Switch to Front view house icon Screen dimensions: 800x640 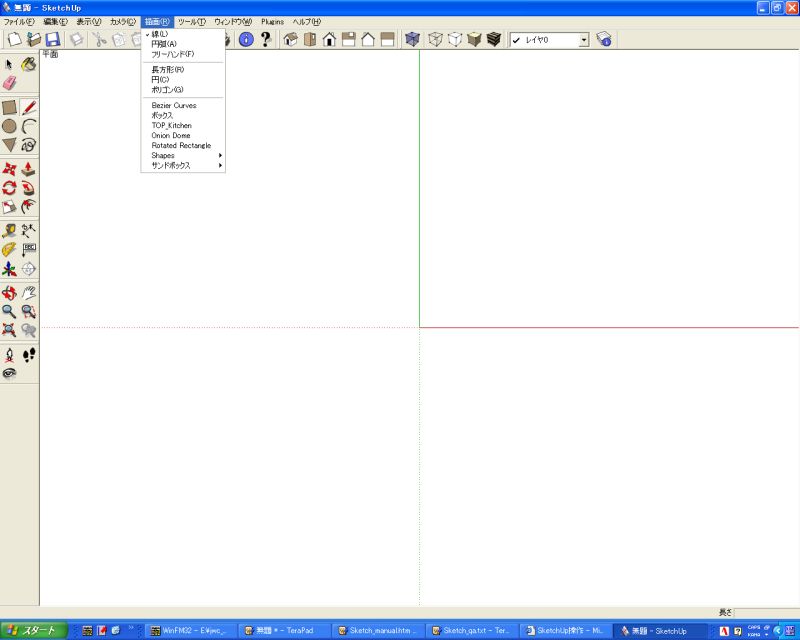[x=329, y=39]
